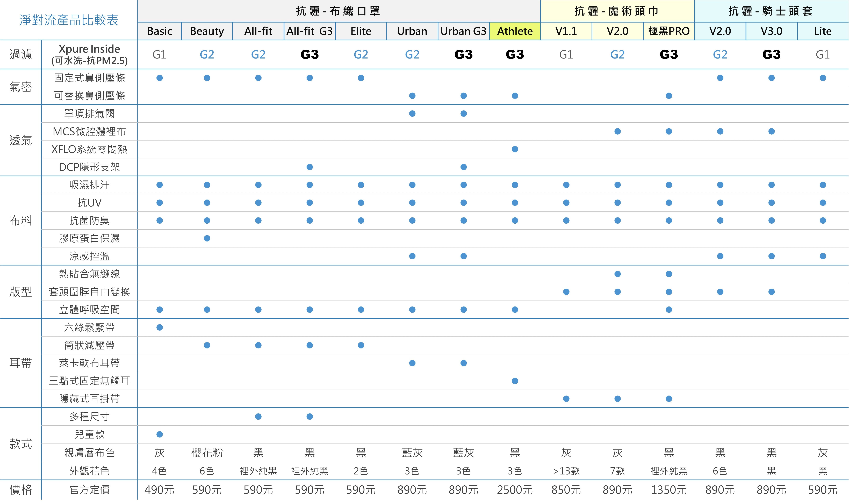Click the 涼感控溫 row label
849x504 pixels.
[89, 256]
